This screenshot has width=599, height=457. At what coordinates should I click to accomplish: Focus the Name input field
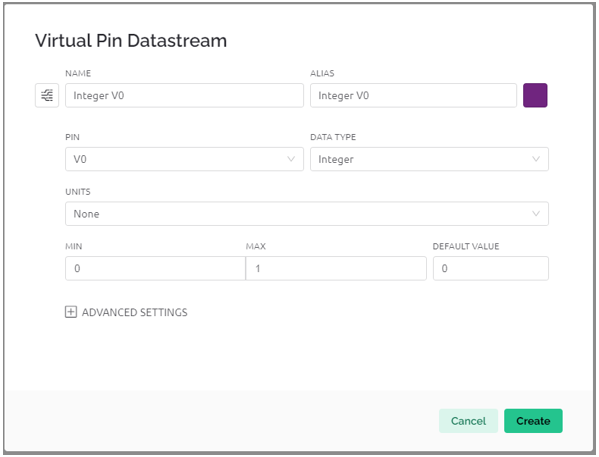coord(185,95)
